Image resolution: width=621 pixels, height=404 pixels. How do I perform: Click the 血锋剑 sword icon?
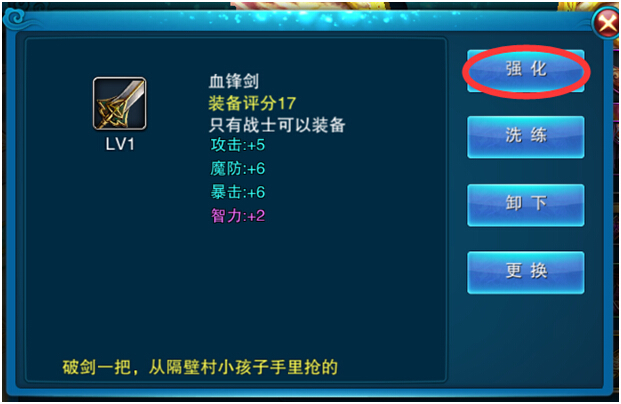(x=120, y=103)
